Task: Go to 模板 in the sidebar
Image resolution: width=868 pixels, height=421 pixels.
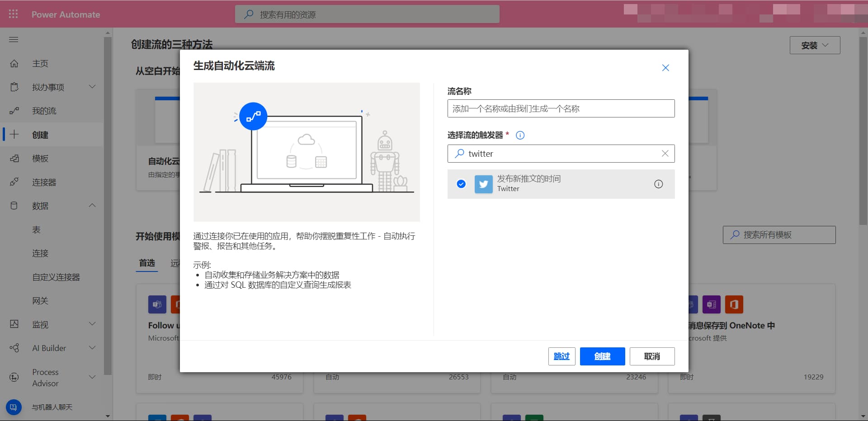Action: click(40, 159)
